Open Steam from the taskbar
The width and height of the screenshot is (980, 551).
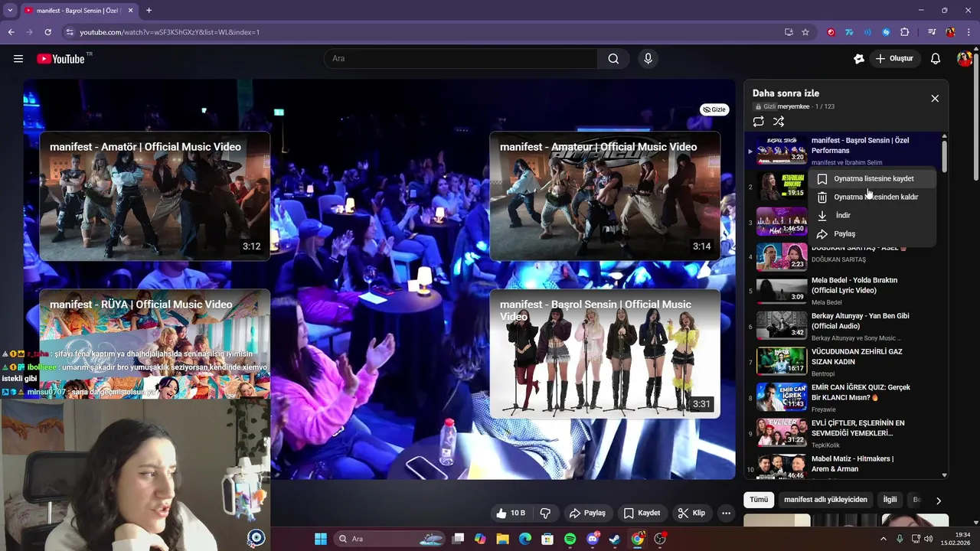click(614, 539)
